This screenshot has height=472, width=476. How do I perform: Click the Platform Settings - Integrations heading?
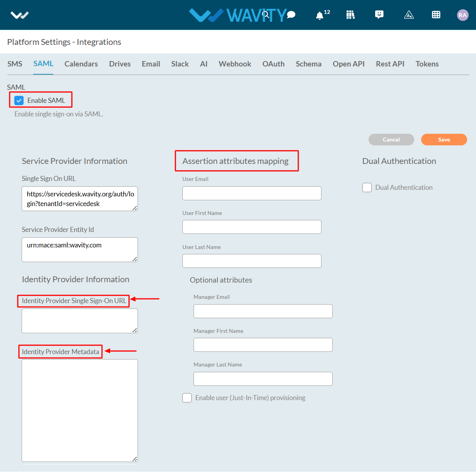click(x=64, y=42)
